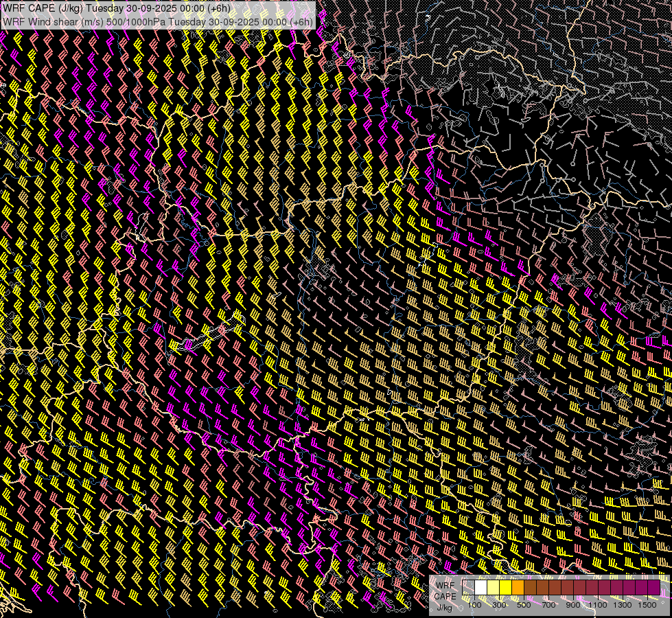Select the 900 legend tick label
The width and height of the screenshot is (672, 618).
[x=573, y=605]
